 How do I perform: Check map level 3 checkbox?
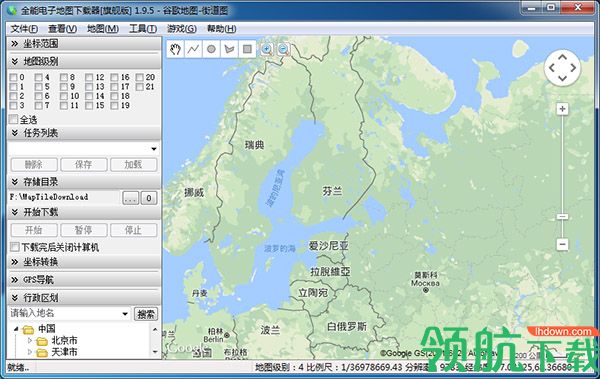click(13, 106)
